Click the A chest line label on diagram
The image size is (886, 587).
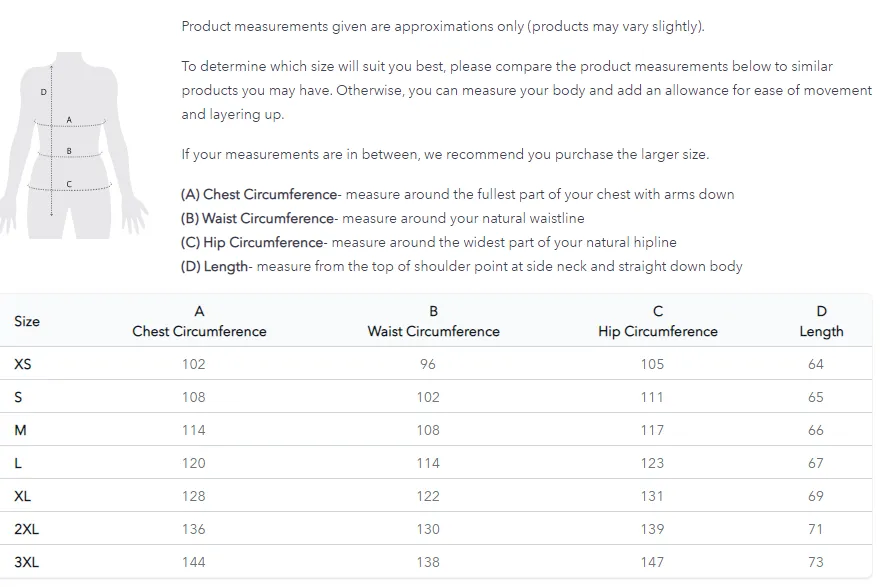pos(69,120)
